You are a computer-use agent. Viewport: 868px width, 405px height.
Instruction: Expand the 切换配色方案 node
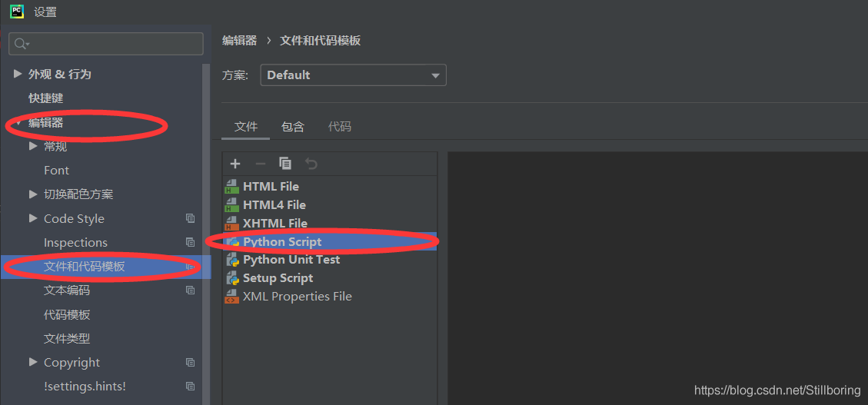tap(33, 194)
